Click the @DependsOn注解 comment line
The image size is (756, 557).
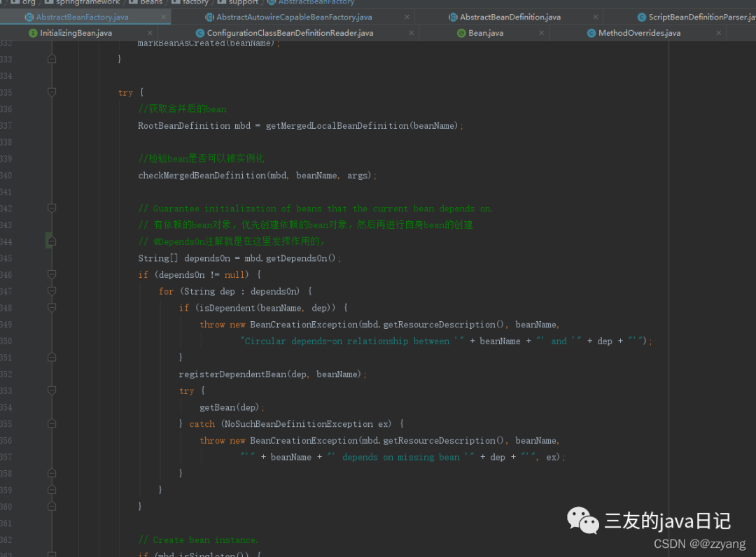[x=232, y=241]
